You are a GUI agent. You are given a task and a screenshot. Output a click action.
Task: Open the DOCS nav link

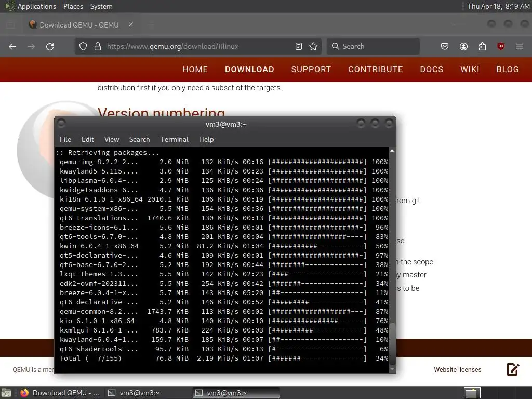click(x=432, y=69)
